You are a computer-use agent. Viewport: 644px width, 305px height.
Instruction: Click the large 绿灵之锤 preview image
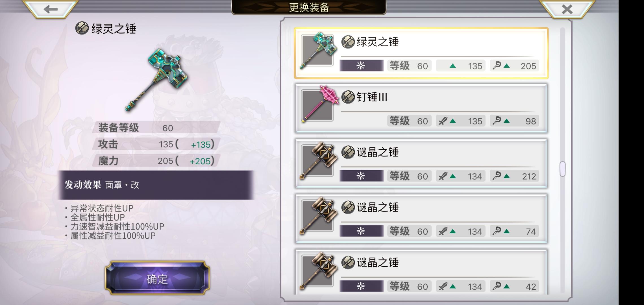tap(156, 79)
